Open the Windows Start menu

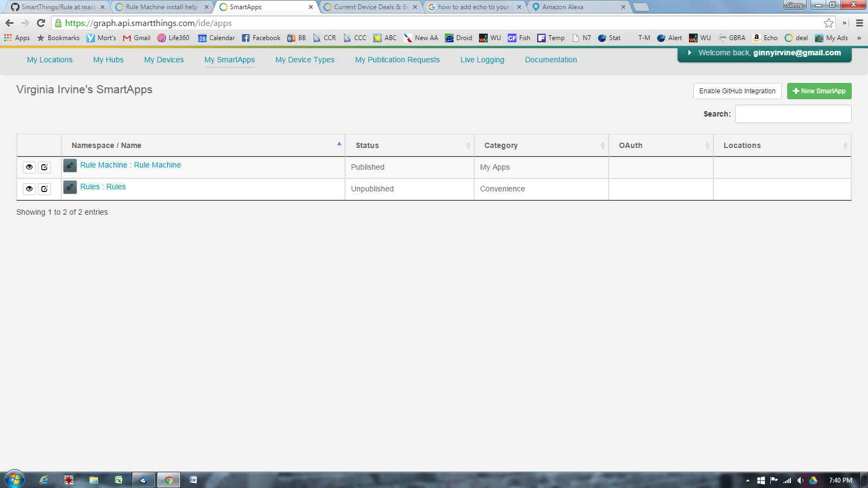point(15,480)
